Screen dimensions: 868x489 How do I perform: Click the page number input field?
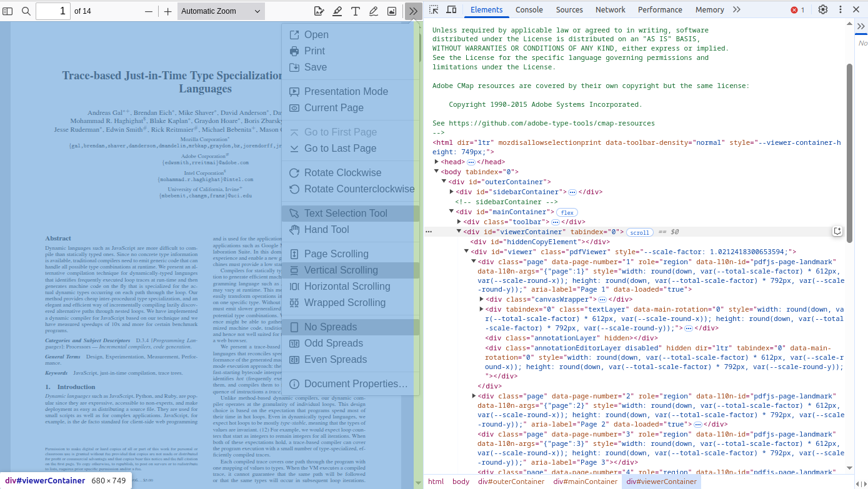tap(53, 11)
